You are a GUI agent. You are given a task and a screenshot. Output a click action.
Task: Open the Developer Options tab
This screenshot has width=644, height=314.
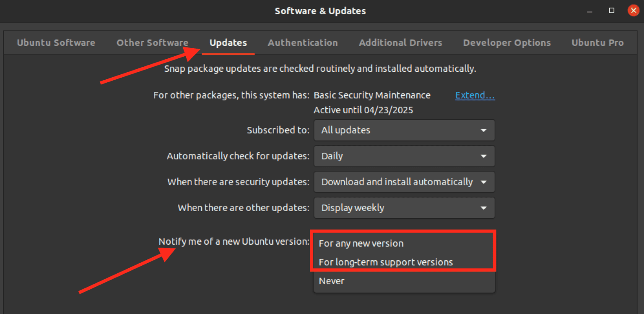[507, 42]
